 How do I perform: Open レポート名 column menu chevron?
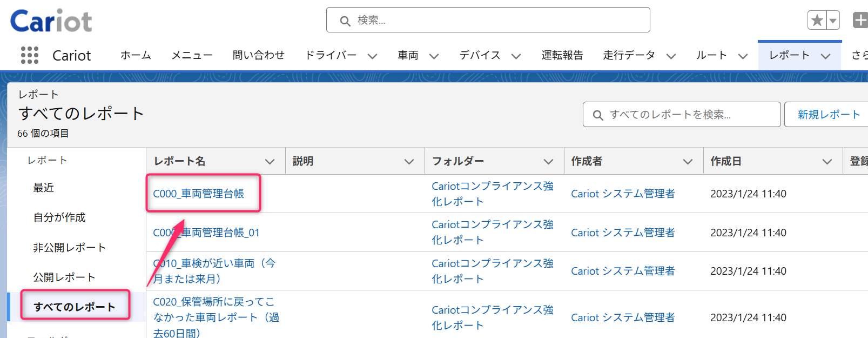[x=270, y=161]
